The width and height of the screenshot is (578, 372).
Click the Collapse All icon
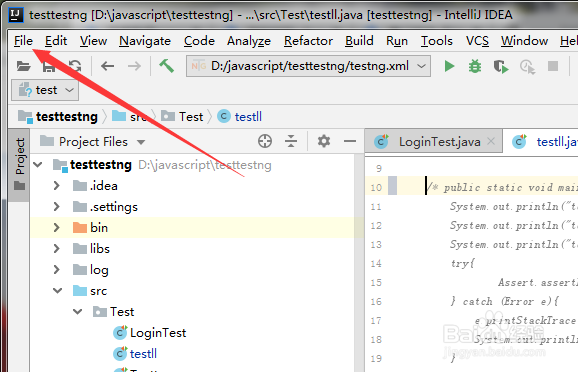(x=291, y=141)
